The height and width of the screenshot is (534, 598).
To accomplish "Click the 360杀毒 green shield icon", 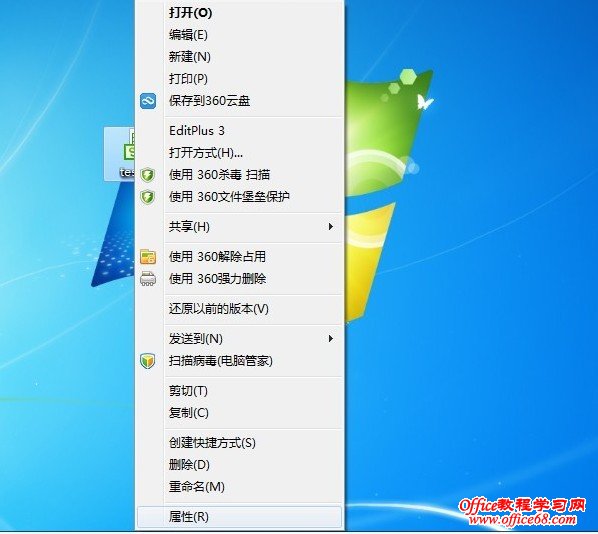I will coord(148,175).
